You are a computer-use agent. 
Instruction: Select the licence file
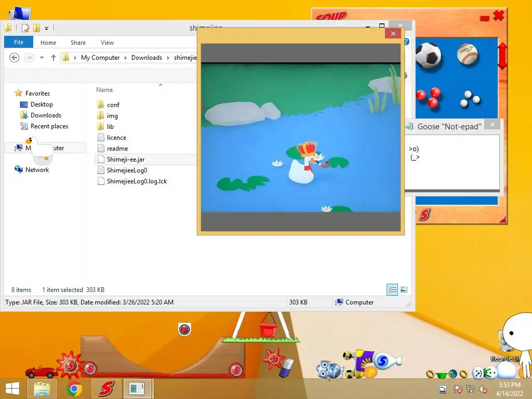tap(116, 137)
